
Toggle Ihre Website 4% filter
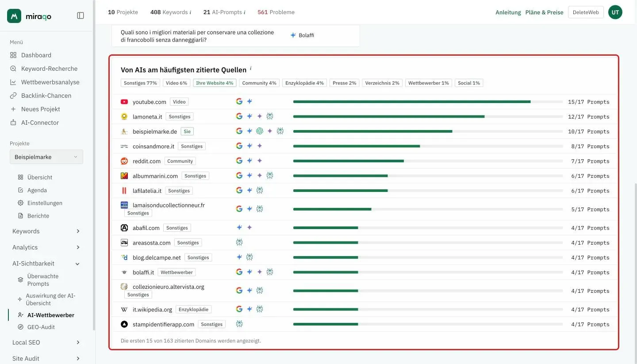[215, 83]
